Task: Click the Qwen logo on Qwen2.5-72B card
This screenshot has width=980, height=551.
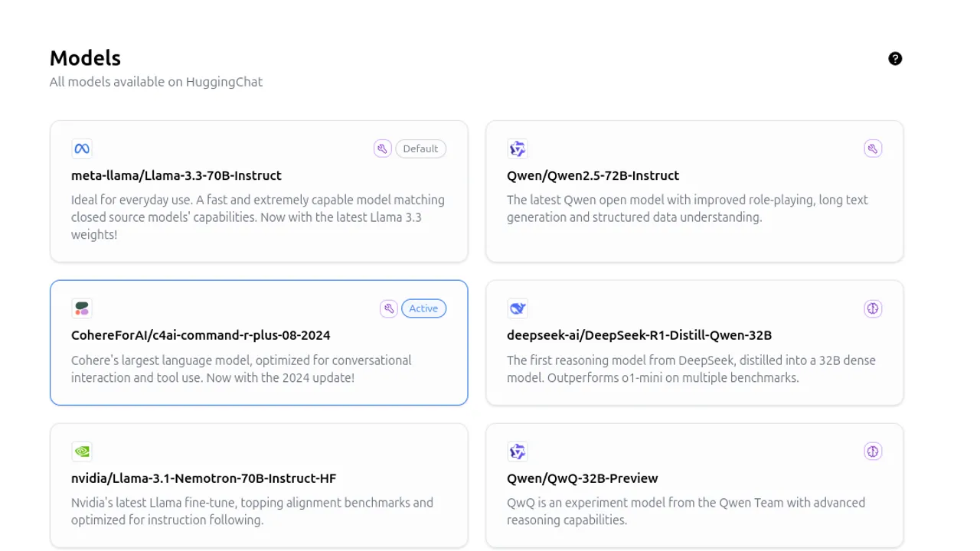Action: (x=518, y=148)
